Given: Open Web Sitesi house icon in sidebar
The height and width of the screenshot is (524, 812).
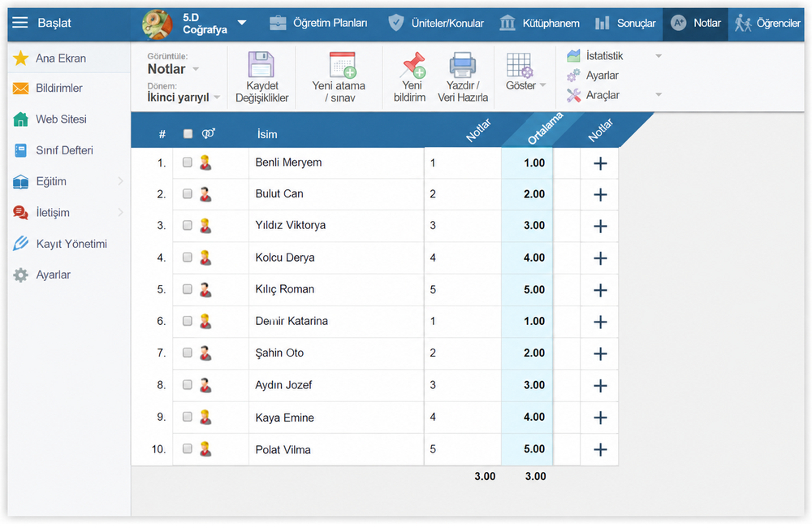Looking at the screenshot, I should coord(21,119).
